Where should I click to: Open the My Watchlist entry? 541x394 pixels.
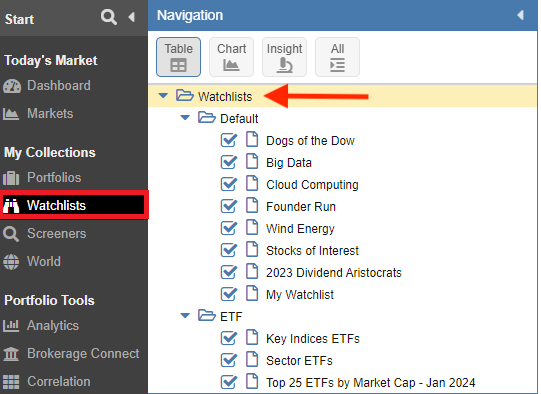pos(300,295)
